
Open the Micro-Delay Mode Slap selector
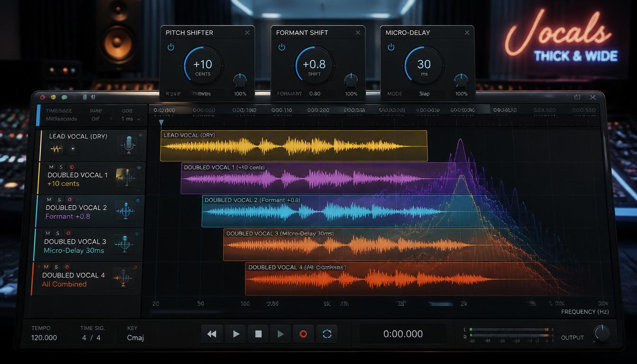click(x=424, y=94)
